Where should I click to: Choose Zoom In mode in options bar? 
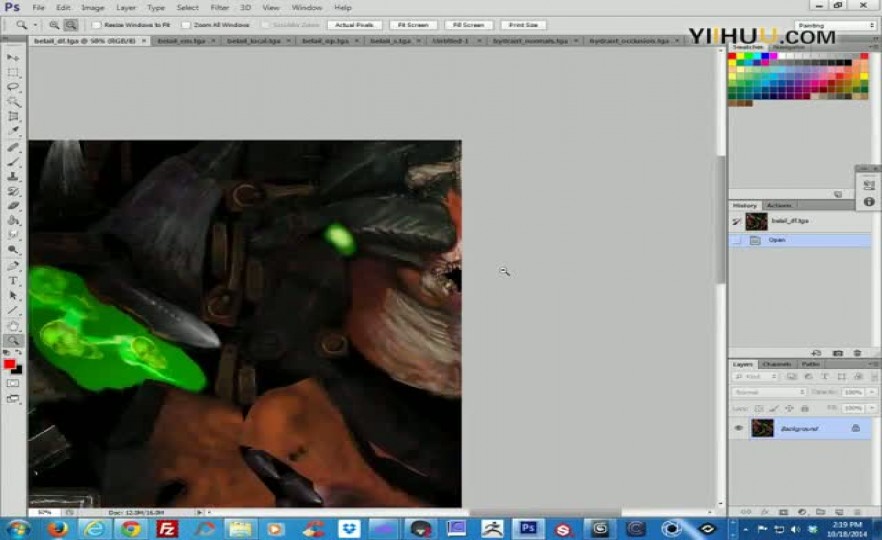pyautogui.click(x=54, y=25)
